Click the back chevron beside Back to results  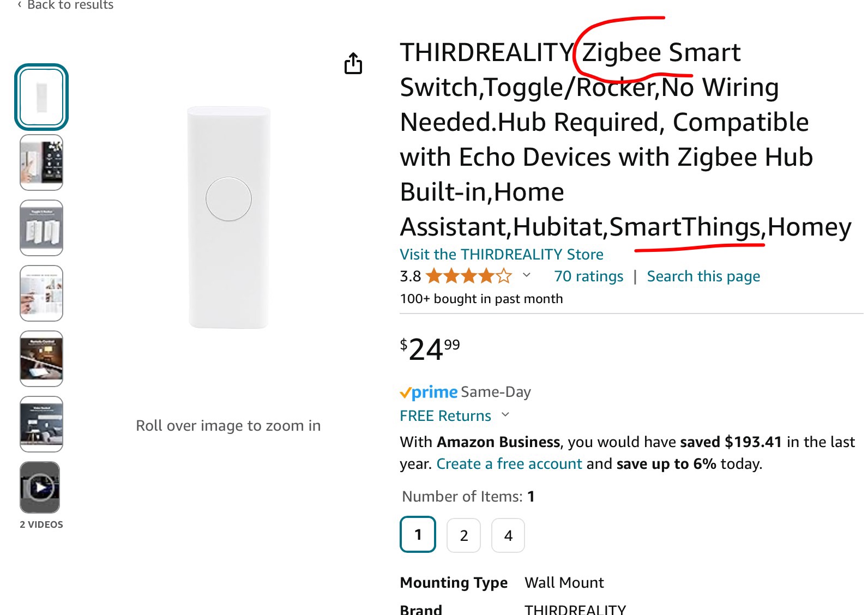20,5
